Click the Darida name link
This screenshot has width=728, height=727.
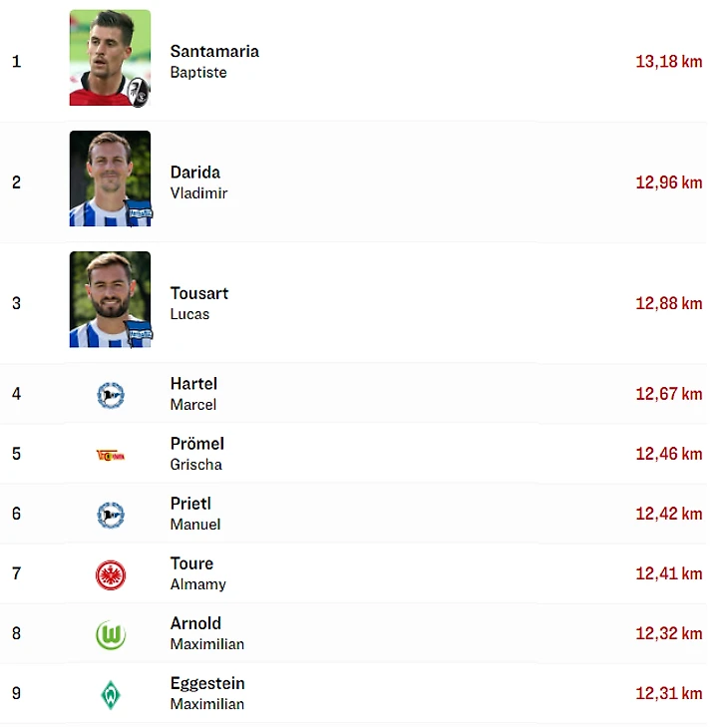(x=195, y=173)
